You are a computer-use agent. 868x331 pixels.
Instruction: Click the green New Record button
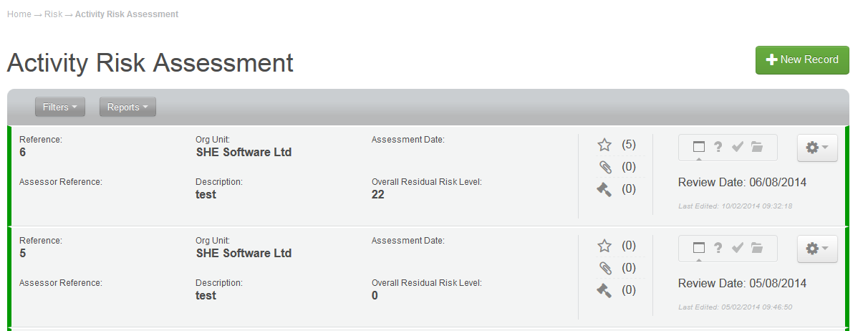pyautogui.click(x=802, y=60)
